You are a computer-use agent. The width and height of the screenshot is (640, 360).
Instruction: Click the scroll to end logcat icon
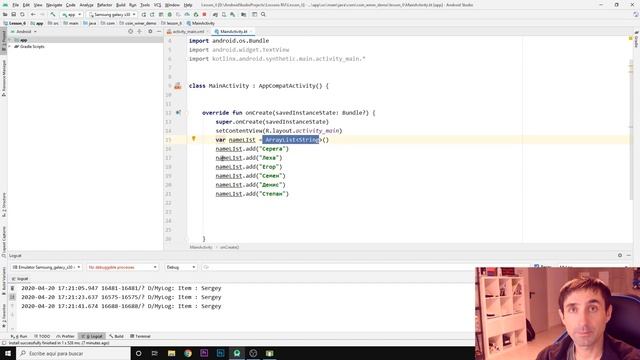click(x=12, y=297)
